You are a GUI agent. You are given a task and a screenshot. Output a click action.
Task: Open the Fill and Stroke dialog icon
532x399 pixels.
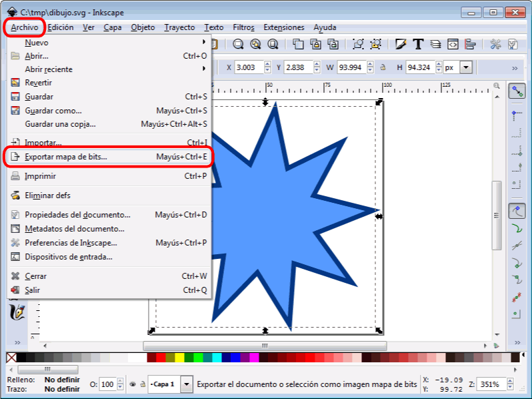click(x=401, y=44)
